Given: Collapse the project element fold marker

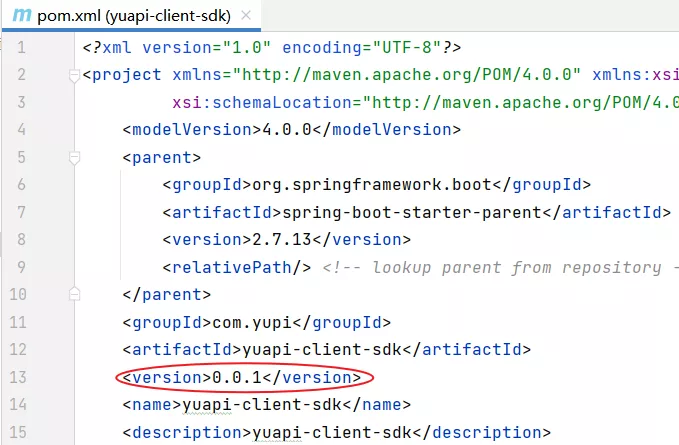Looking at the screenshot, I should 74,75.
